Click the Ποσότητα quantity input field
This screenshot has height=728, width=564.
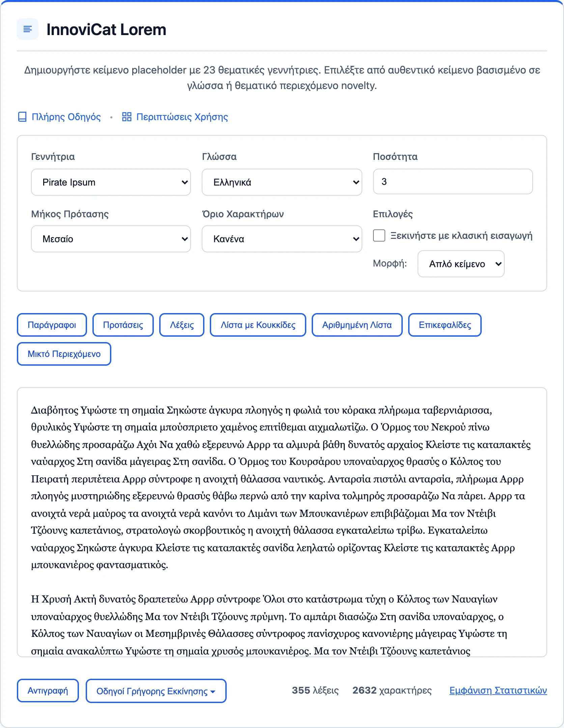(x=453, y=181)
